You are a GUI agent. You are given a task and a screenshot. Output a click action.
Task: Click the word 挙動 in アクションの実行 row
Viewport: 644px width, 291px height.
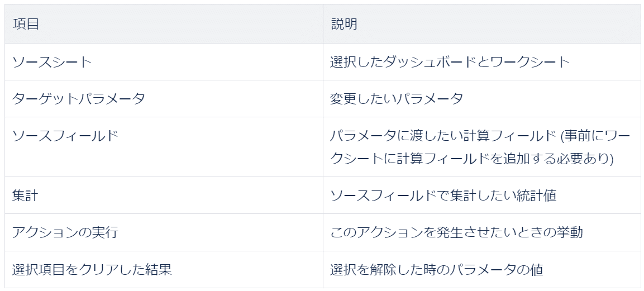[569, 232]
